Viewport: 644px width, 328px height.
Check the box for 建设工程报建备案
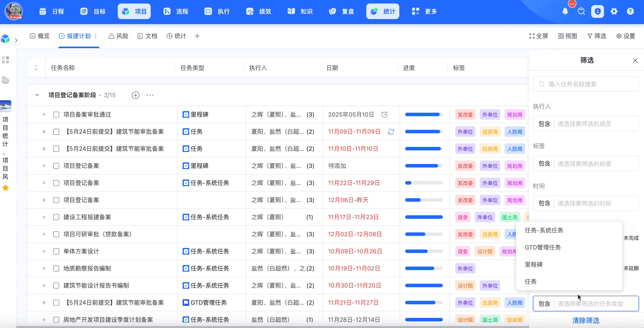[x=56, y=217]
